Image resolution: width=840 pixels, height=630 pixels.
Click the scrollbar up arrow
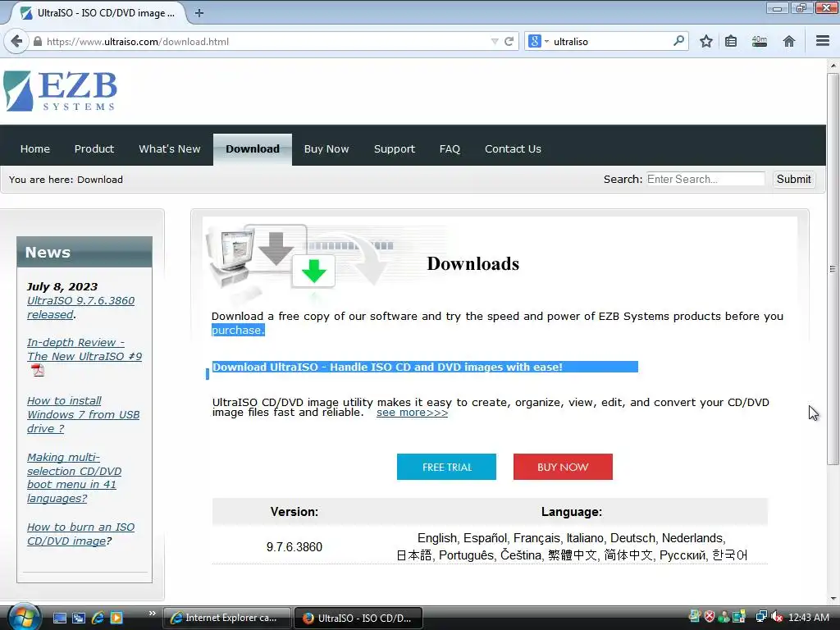[x=833, y=66]
